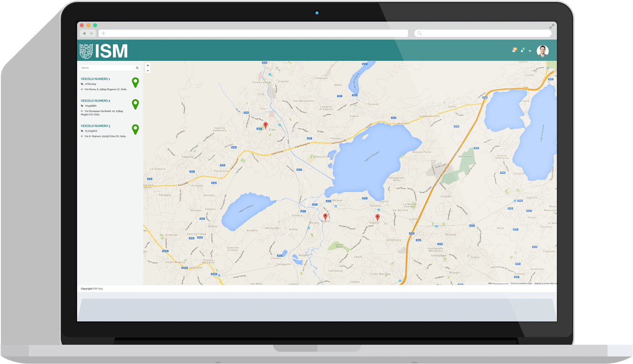The image size is (633, 364).
Task: Select the red marker near Maglio on the map
Action: (x=325, y=216)
